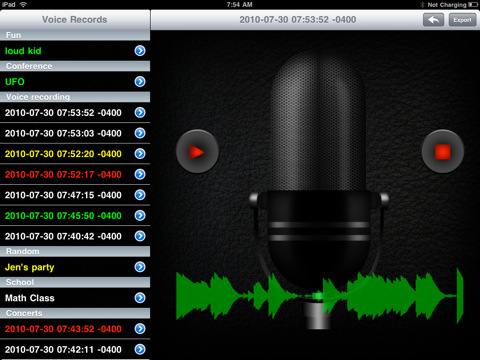Select the Math Class recording

tap(75, 297)
